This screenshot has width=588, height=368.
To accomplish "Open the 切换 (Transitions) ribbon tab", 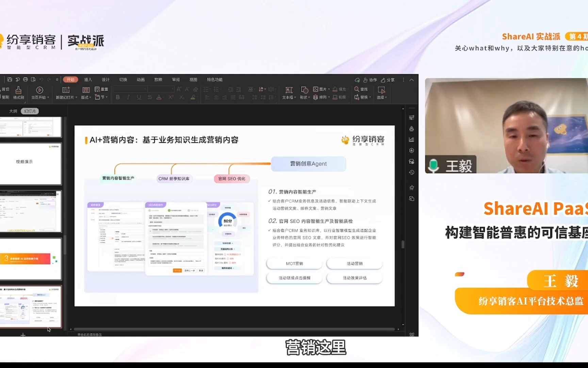I will (x=123, y=79).
